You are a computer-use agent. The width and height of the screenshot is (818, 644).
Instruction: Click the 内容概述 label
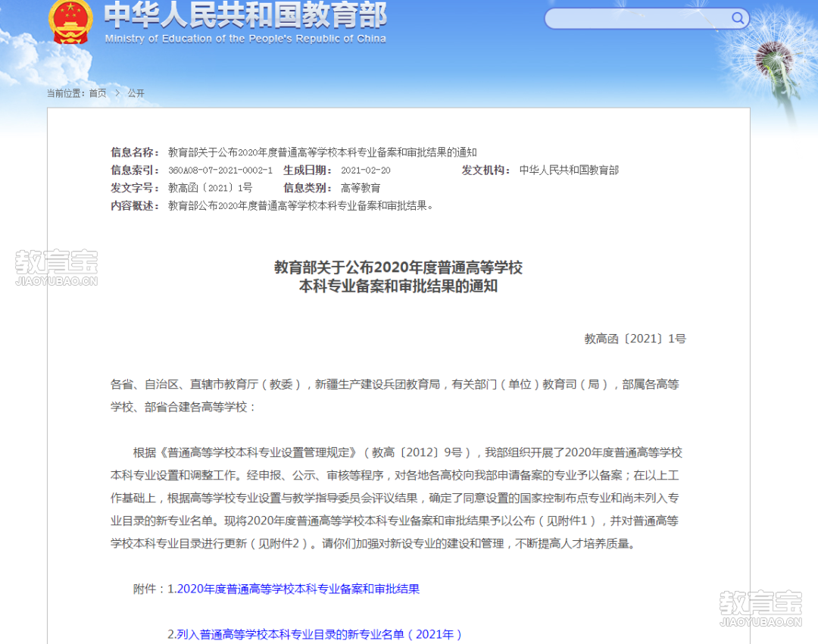[135, 205]
